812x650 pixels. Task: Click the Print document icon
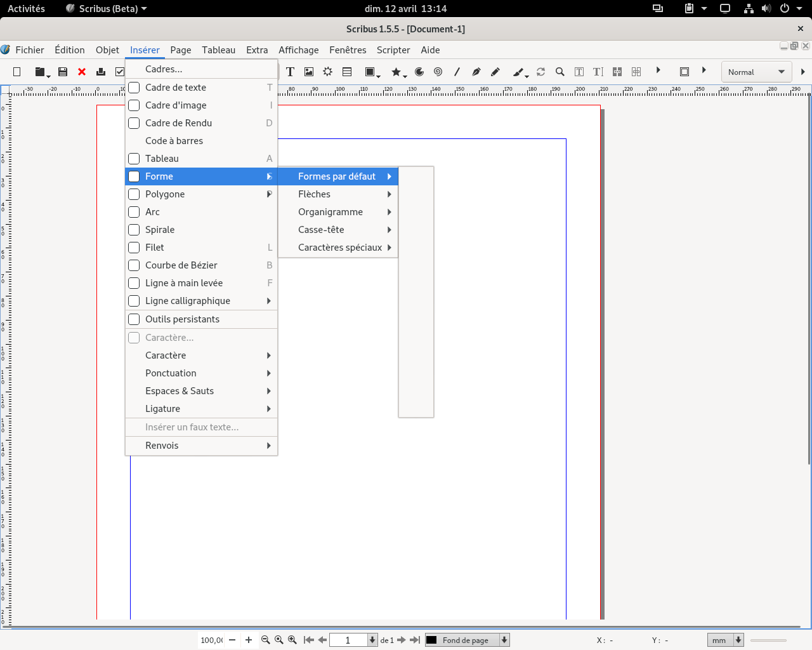click(100, 71)
